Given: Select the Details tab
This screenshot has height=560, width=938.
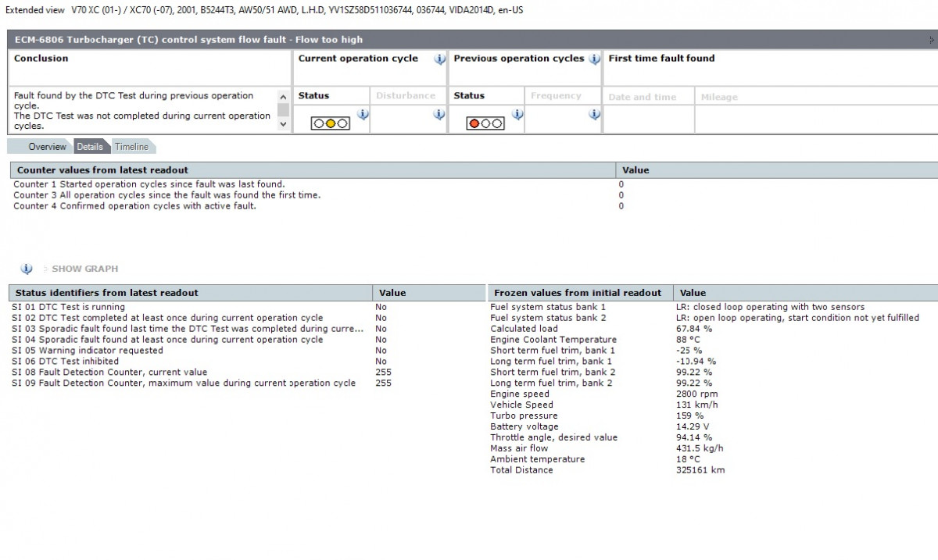Looking at the screenshot, I should click(90, 147).
